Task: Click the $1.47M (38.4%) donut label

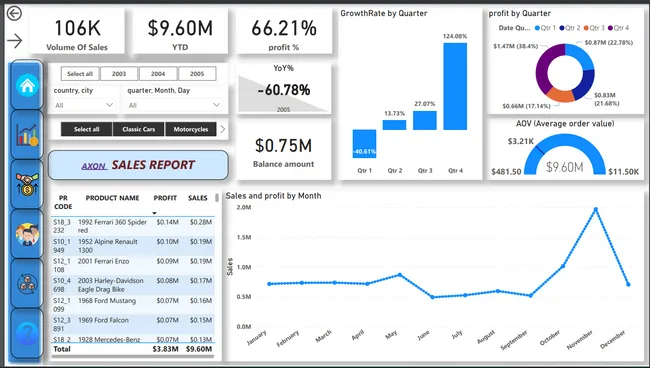Action: (x=515, y=46)
